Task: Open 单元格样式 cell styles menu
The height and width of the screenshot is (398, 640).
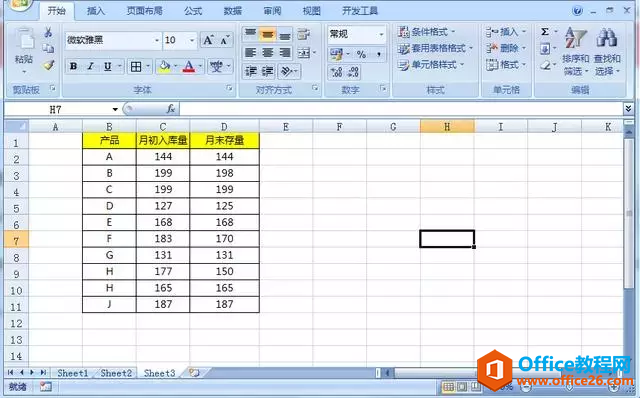Action: coord(431,64)
